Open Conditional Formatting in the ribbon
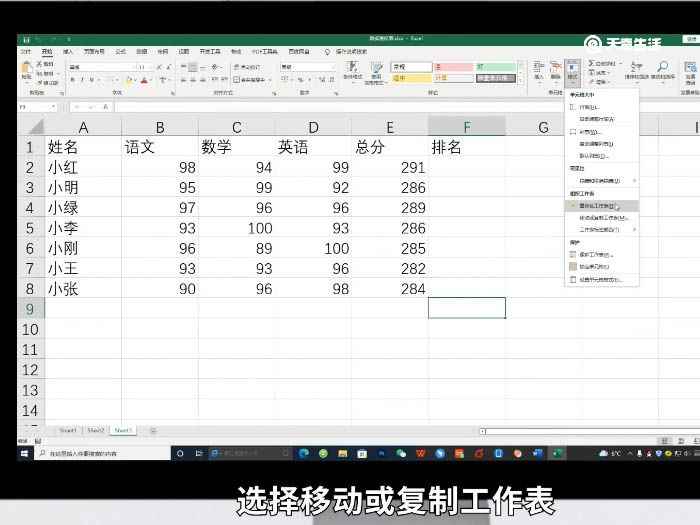The image size is (700, 525). 352,71
